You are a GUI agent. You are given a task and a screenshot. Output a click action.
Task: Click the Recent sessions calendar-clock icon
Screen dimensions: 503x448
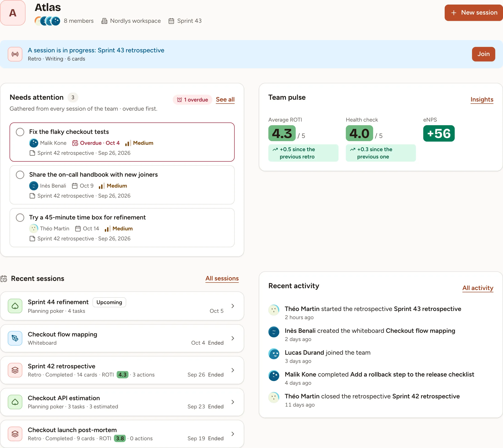tap(4, 279)
